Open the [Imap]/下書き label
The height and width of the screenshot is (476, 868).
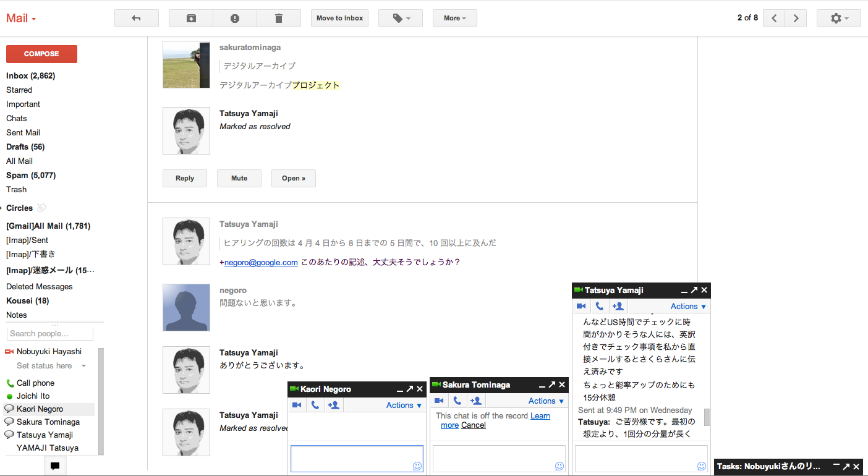tap(31, 254)
